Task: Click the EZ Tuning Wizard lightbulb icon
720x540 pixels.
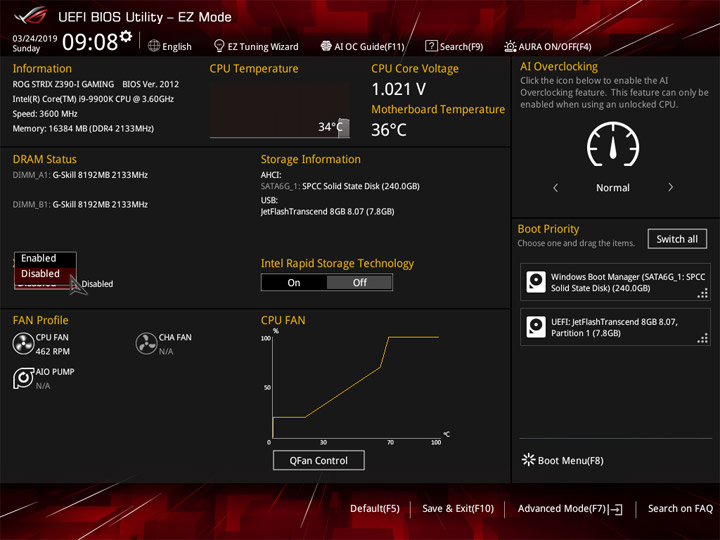Action: pos(219,46)
